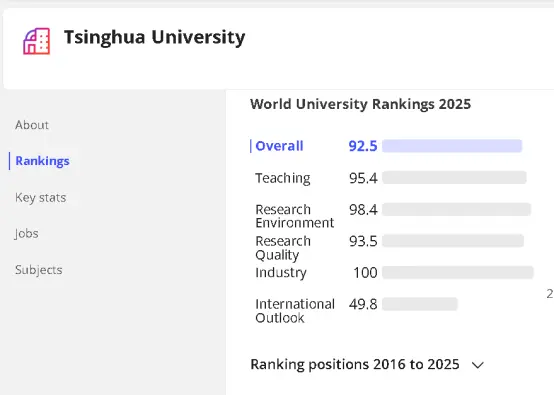Choose the Research Environment metric
The height and width of the screenshot is (395, 554).
(x=295, y=216)
